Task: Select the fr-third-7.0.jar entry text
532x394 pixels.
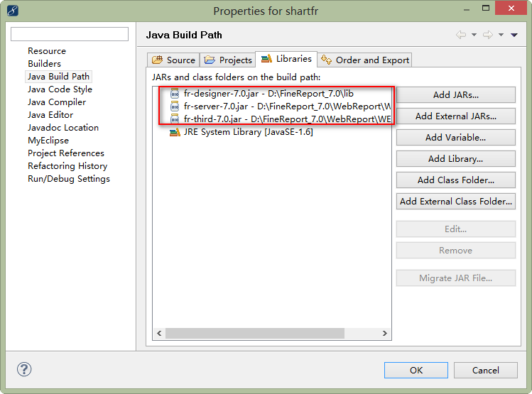Action: [x=288, y=119]
